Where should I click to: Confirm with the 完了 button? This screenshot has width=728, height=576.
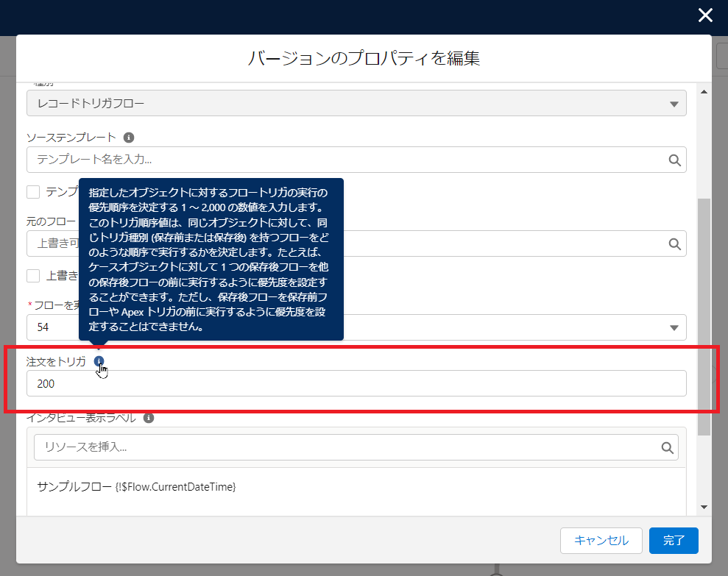tap(674, 541)
